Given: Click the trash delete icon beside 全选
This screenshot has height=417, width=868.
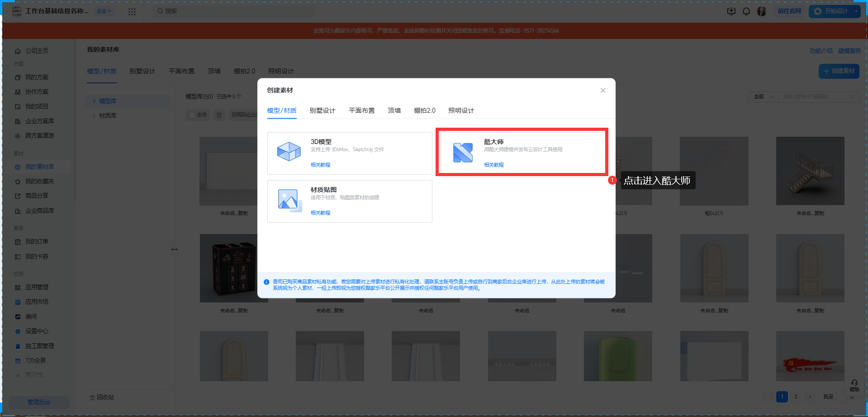Looking at the screenshot, I should 219,115.
